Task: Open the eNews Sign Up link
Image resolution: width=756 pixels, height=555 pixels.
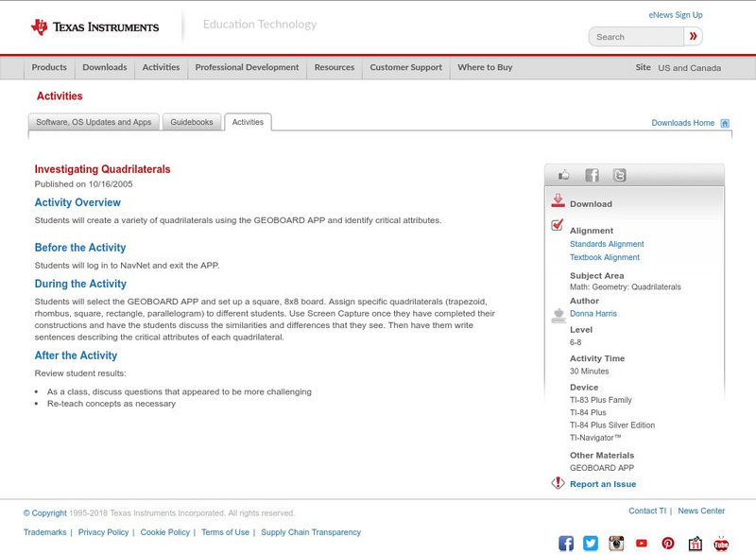Action: pos(676,15)
